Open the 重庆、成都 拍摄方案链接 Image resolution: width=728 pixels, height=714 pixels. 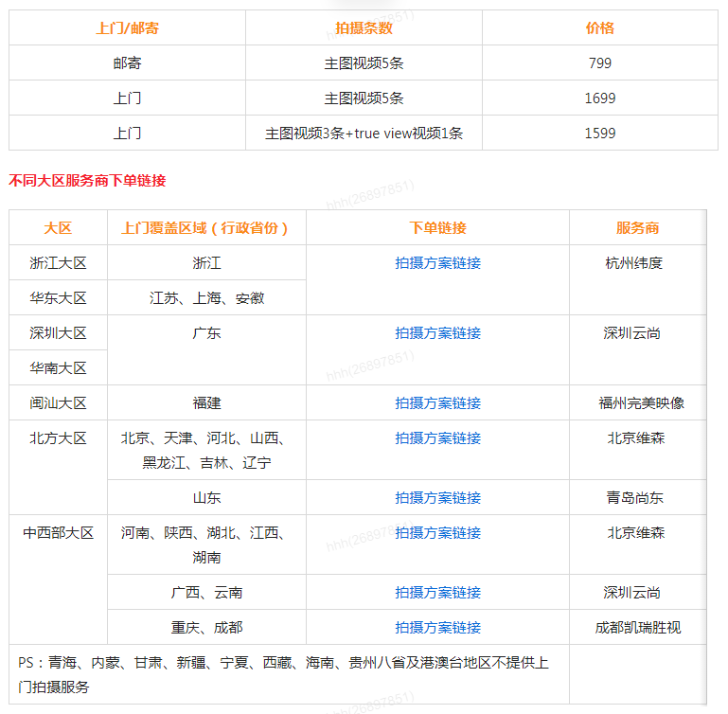[437, 628]
